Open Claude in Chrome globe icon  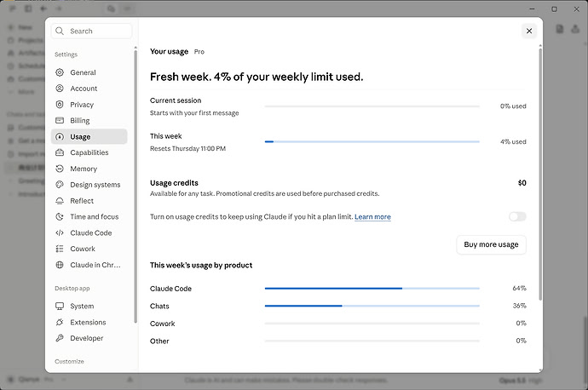pos(60,265)
